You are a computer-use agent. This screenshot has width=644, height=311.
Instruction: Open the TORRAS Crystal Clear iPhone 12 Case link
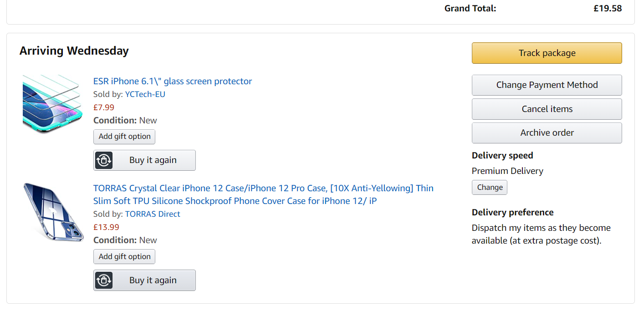263,194
